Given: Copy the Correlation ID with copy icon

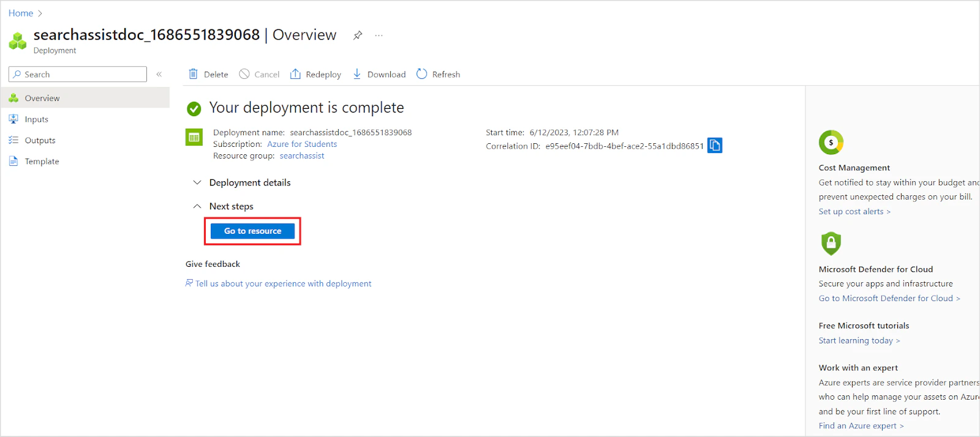Looking at the screenshot, I should click(715, 146).
